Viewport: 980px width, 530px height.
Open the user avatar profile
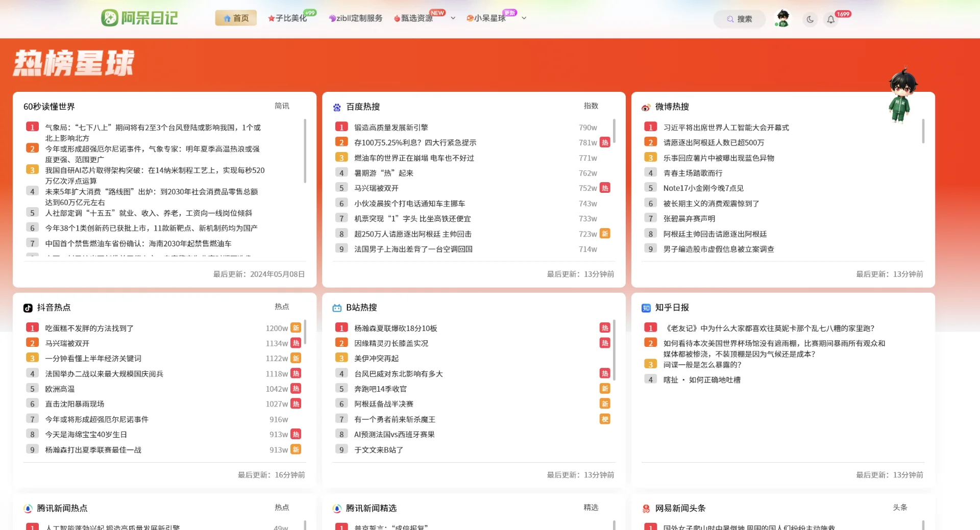pos(782,18)
